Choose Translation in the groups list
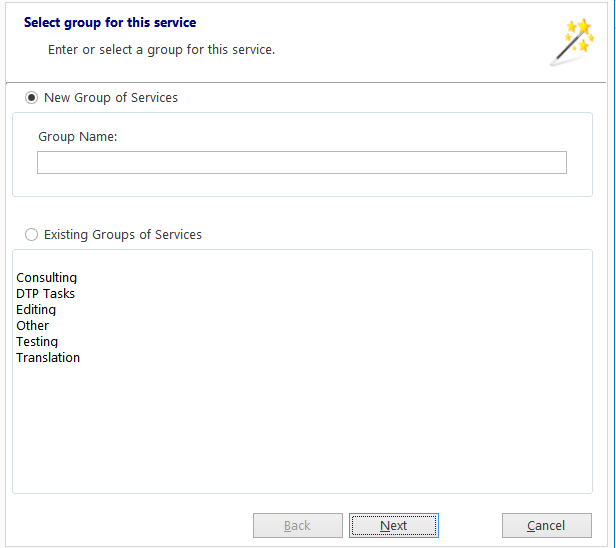The image size is (616, 548). pos(48,358)
